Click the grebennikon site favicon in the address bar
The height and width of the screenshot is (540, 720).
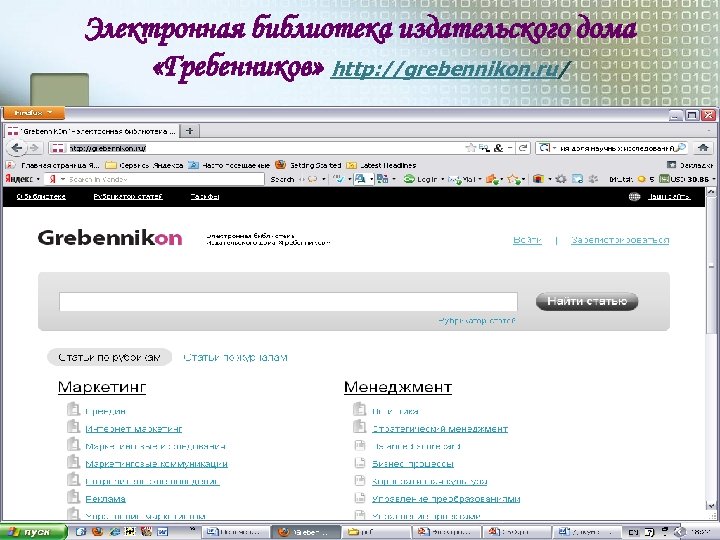coord(58,148)
